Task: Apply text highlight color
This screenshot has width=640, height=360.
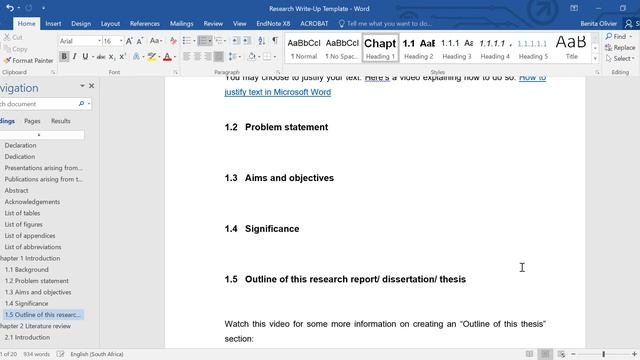Action: click(151, 57)
